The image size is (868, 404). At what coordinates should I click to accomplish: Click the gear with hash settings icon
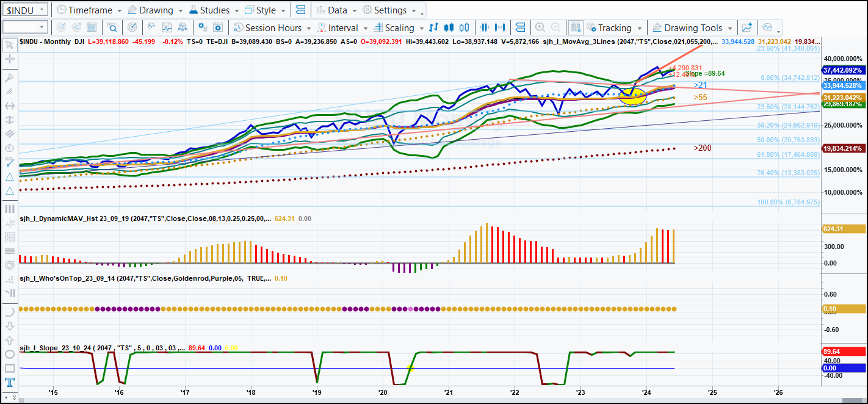(203, 27)
